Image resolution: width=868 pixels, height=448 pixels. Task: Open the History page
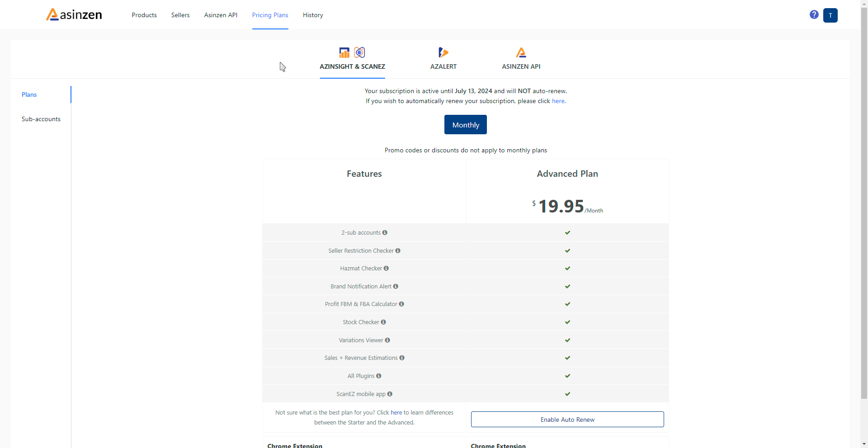pos(313,15)
